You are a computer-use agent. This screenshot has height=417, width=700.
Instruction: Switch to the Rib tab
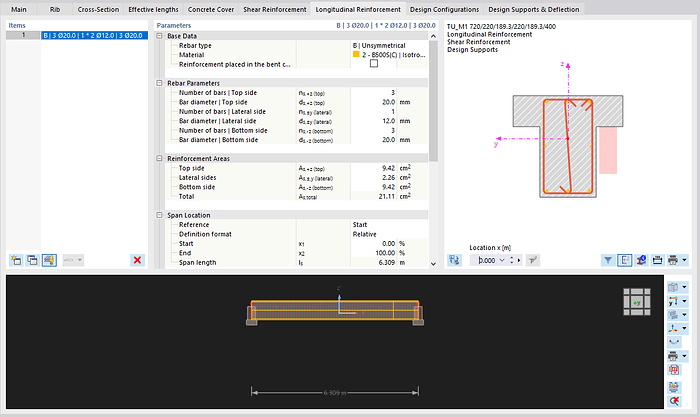pos(55,9)
